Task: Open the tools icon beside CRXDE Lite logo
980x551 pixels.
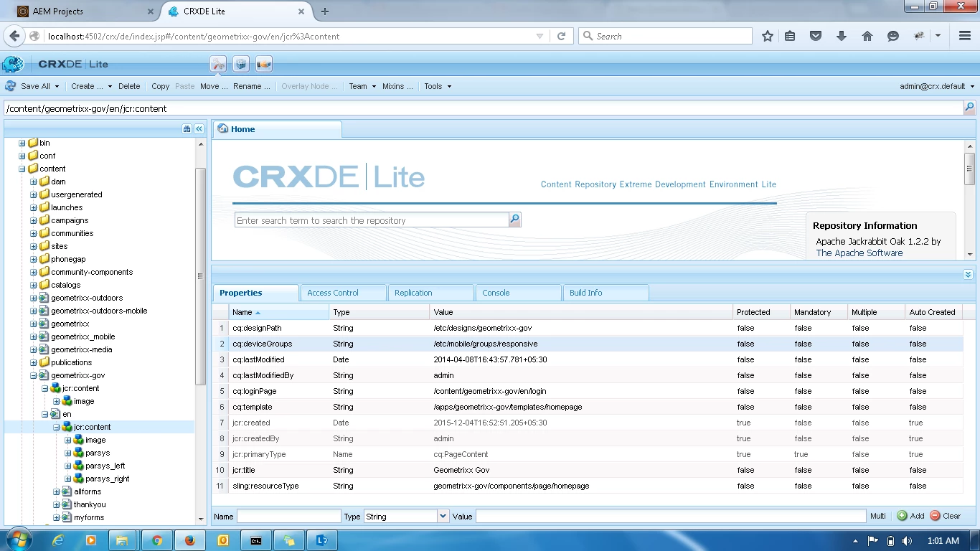Action: (219, 64)
